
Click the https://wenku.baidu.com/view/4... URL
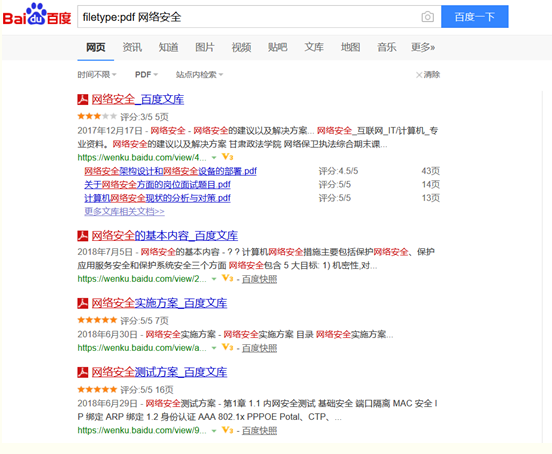coord(142,158)
